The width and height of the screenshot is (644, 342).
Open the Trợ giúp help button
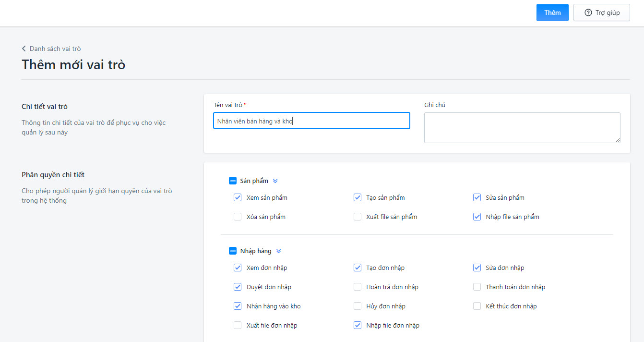click(x=601, y=13)
